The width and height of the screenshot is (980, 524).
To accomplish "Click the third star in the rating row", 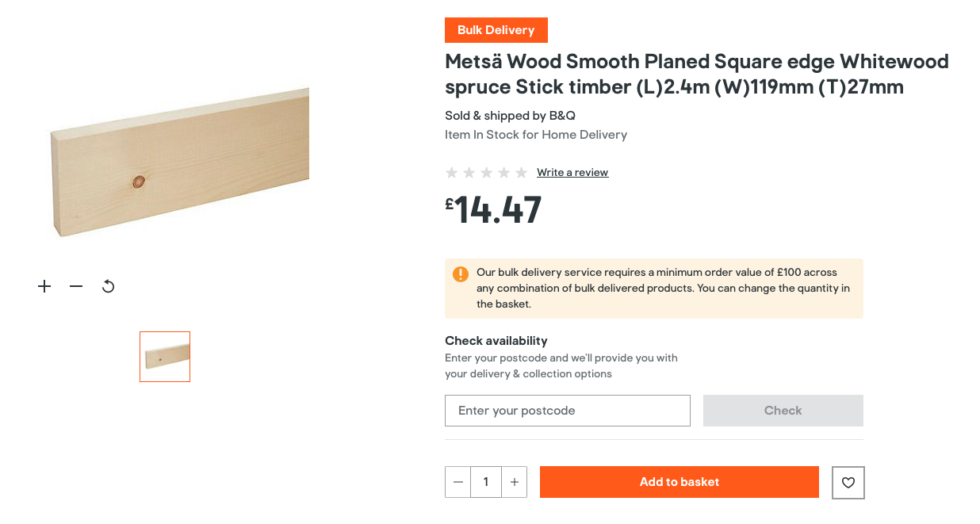I will click(486, 171).
